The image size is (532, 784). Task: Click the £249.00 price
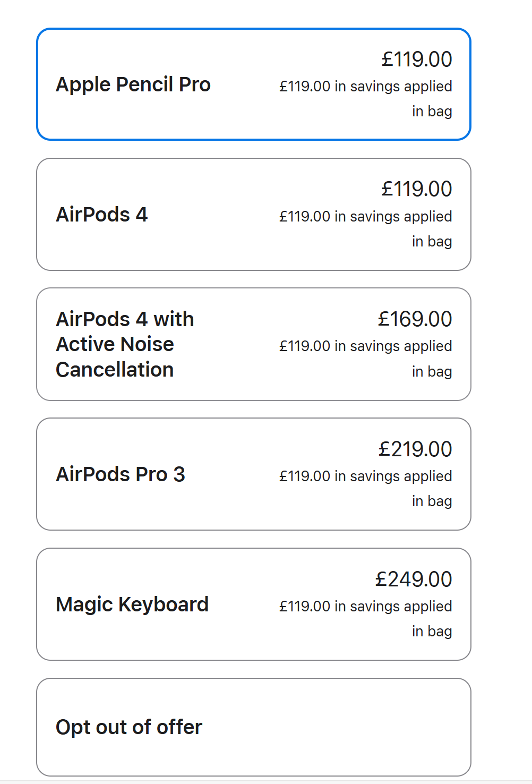pyautogui.click(x=414, y=580)
